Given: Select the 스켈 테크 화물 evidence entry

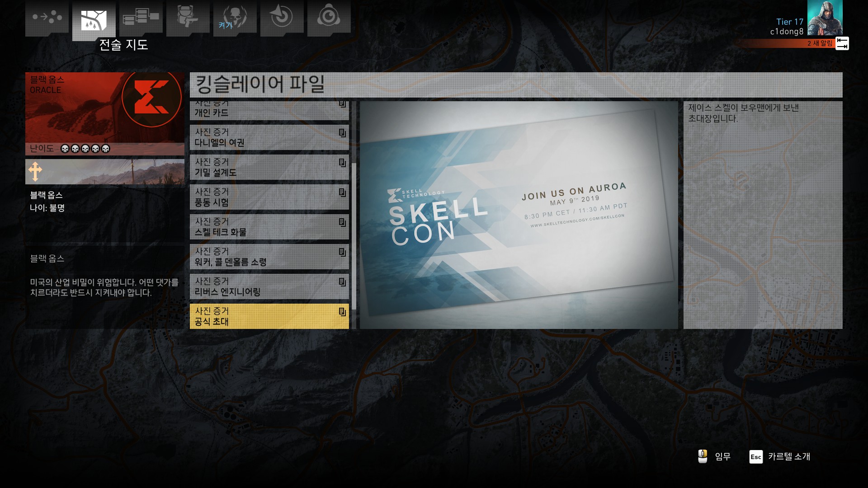Looking at the screenshot, I should (269, 227).
